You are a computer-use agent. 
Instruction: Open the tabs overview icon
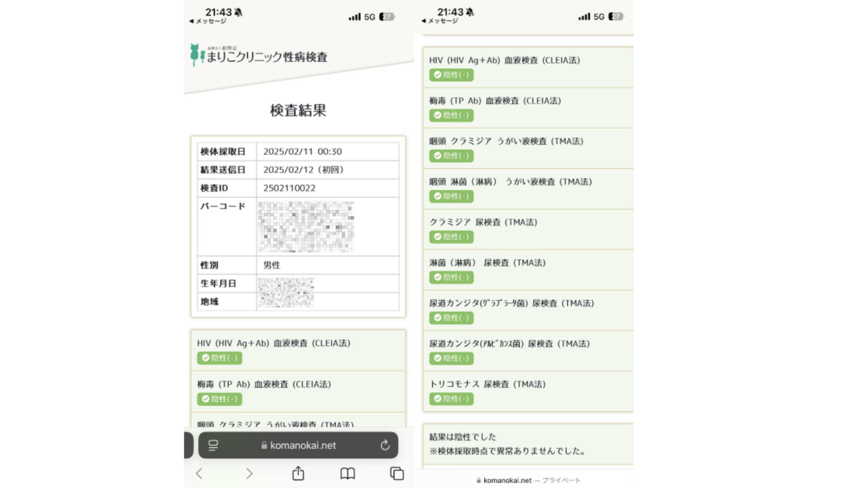point(397,473)
